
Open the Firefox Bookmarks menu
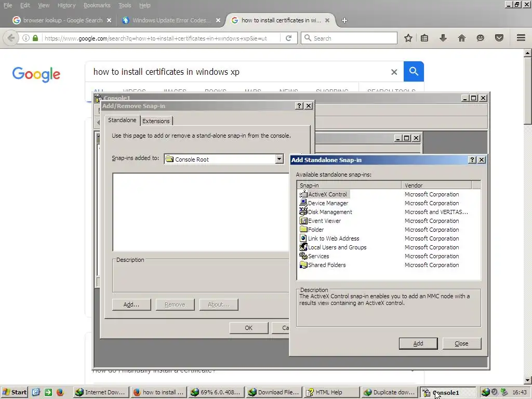97,5
